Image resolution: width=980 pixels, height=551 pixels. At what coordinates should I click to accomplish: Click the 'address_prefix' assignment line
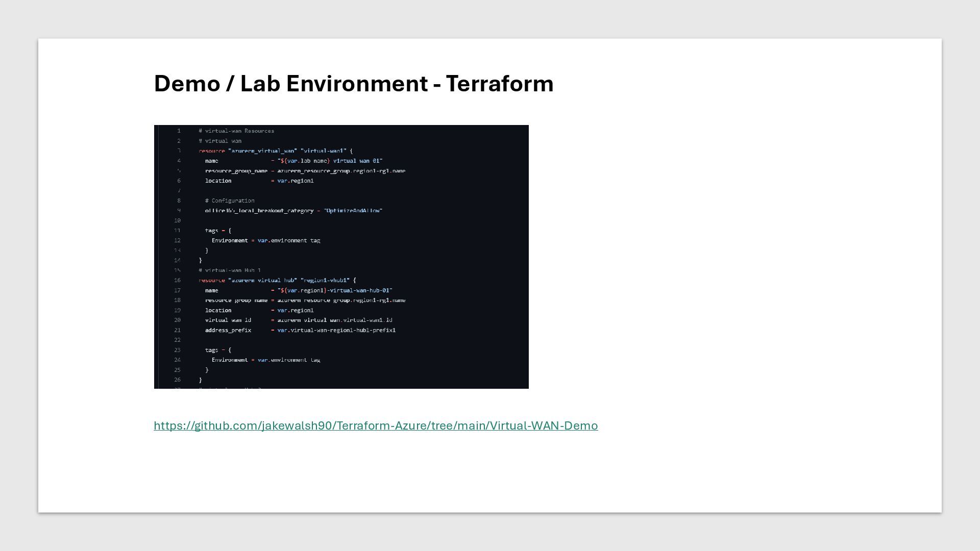(x=300, y=330)
